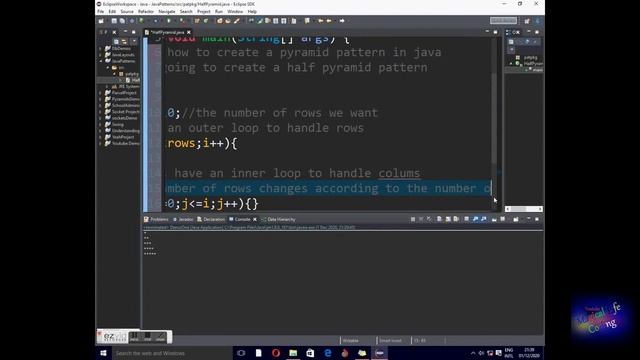Expand the JRE System Library node
The image size is (640, 360).
[x=108, y=87]
